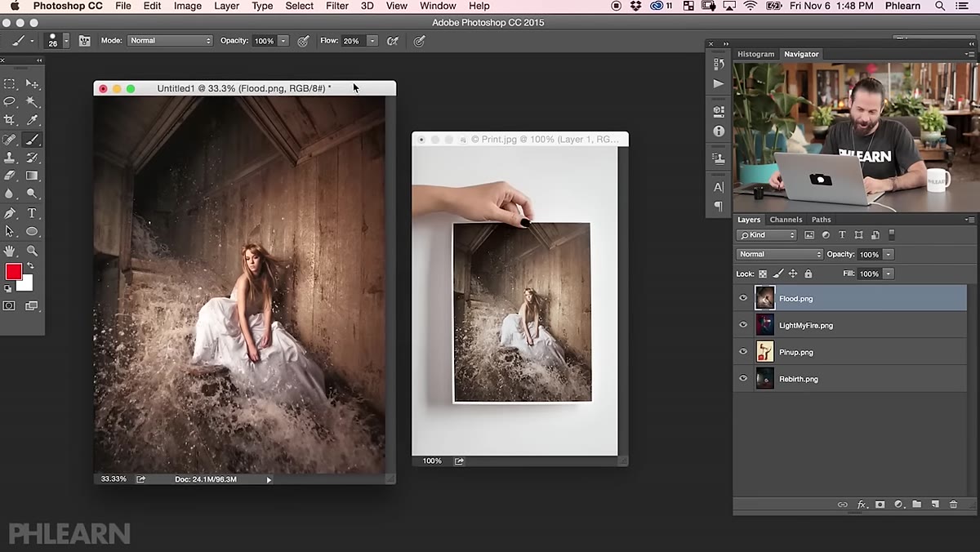Open the layer filter Kind dropdown
980x552 pixels.
click(x=766, y=235)
